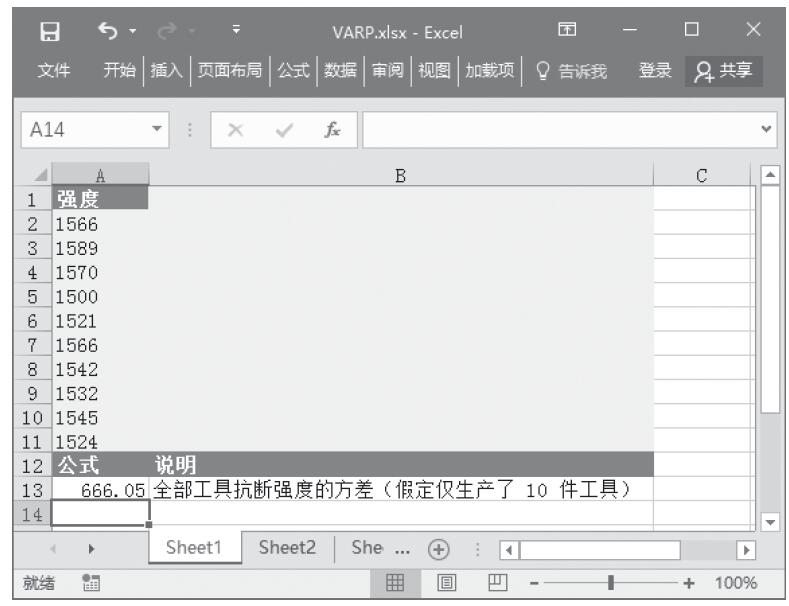The image size is (789, 606).
Task: Switch to the Sheet2 worksheet tab
Action: pyautogui.click(x=287, y=548)
